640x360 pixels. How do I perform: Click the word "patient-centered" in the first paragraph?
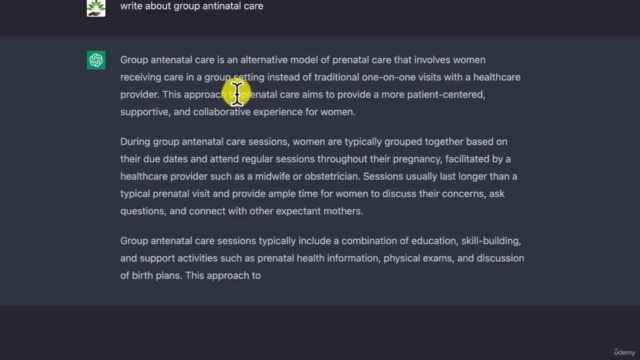point(446,95)
